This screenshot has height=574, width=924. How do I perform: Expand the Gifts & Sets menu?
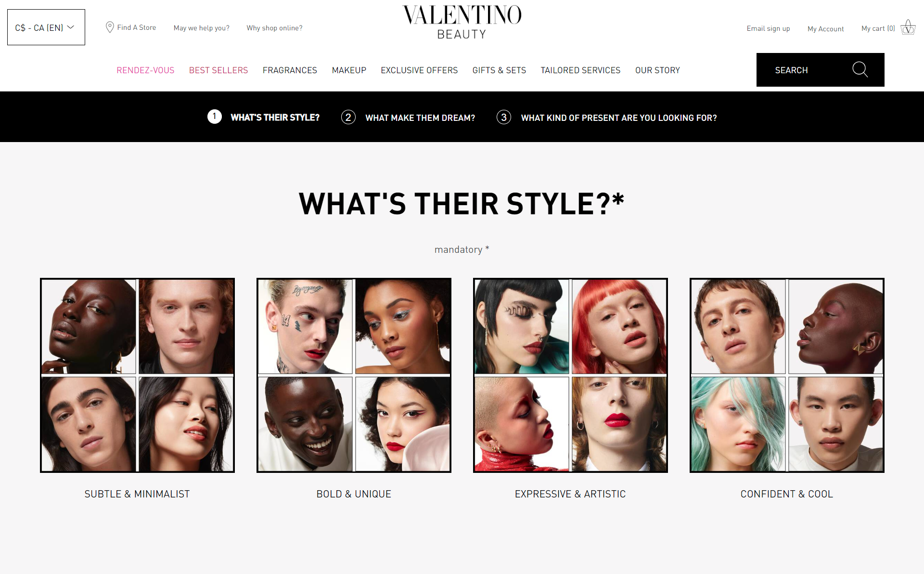point(499,70)
